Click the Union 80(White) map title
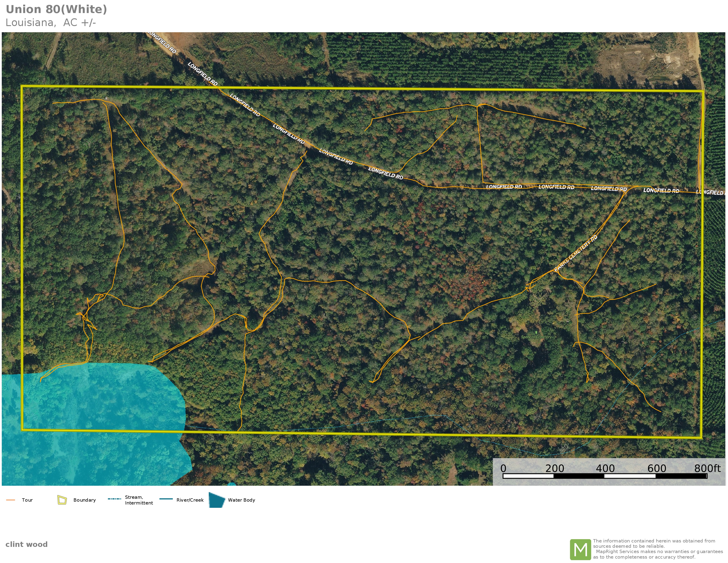This screenshot has width=728, height=563. pos(57,9)
